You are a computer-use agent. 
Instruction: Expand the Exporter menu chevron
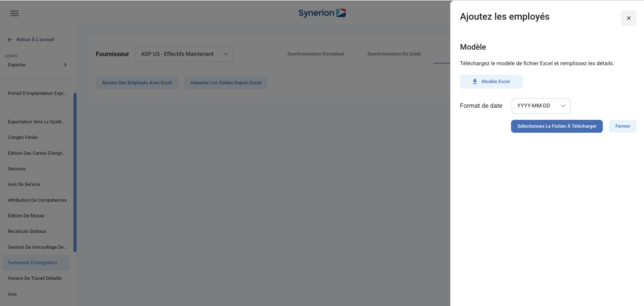point(65,65)
